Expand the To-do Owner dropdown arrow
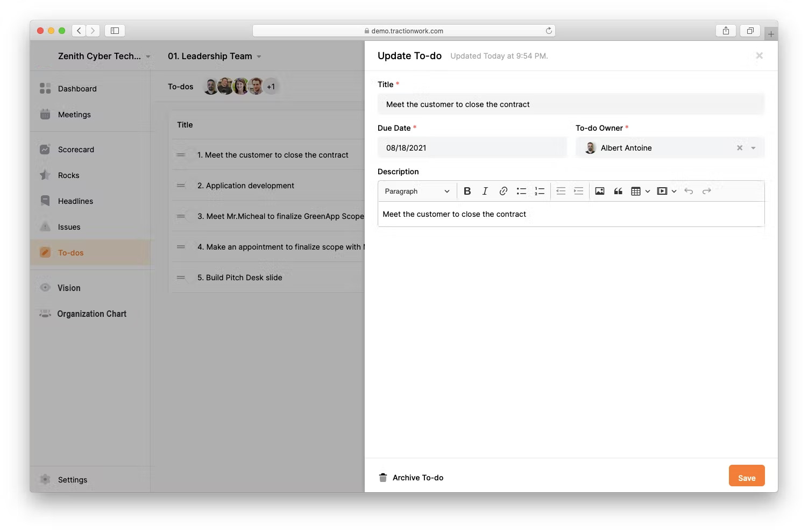 [753, 148]
